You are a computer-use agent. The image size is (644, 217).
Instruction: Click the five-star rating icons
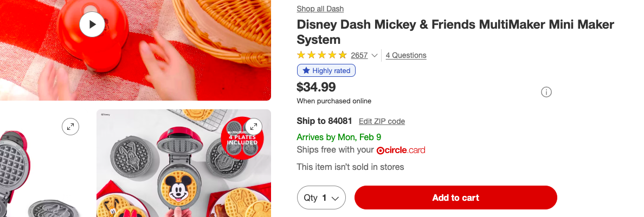tap(321, 55)
